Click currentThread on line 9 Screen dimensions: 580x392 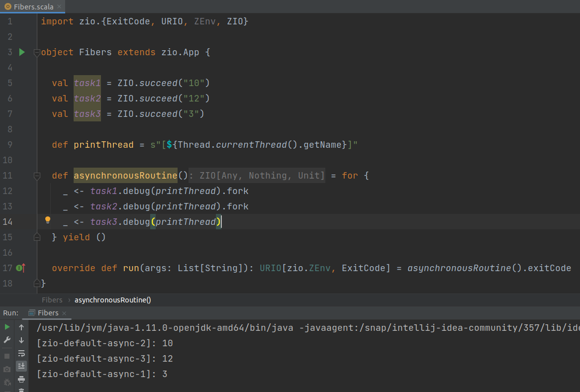pos(251,145)
